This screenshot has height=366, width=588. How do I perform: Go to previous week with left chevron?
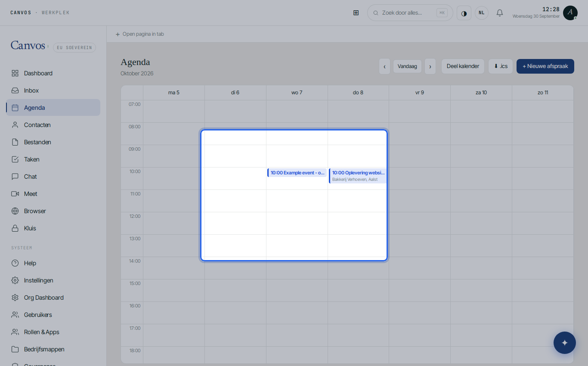(x=384, y=66)
